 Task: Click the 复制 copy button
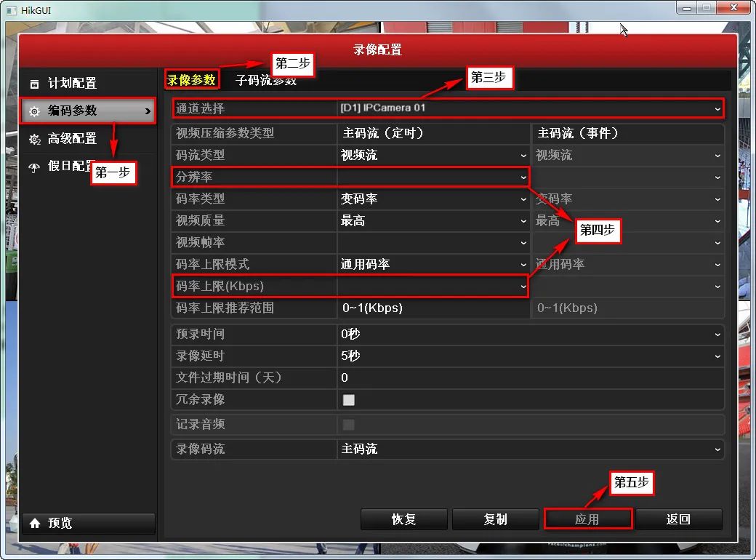(496, 519)
